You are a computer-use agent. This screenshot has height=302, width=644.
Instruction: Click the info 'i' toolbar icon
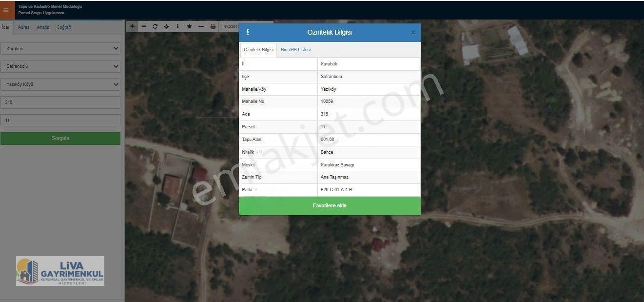point(177,26)
